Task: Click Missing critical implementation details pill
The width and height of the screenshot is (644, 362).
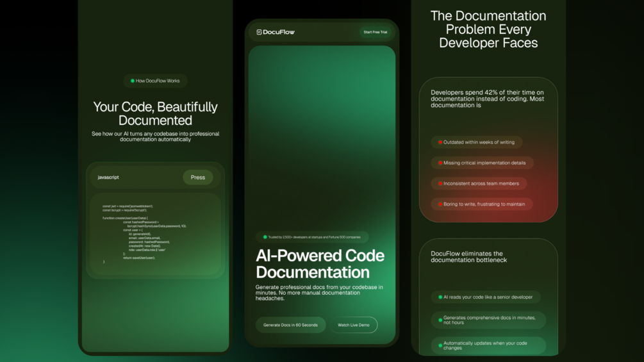Action: tap(482, 163)
